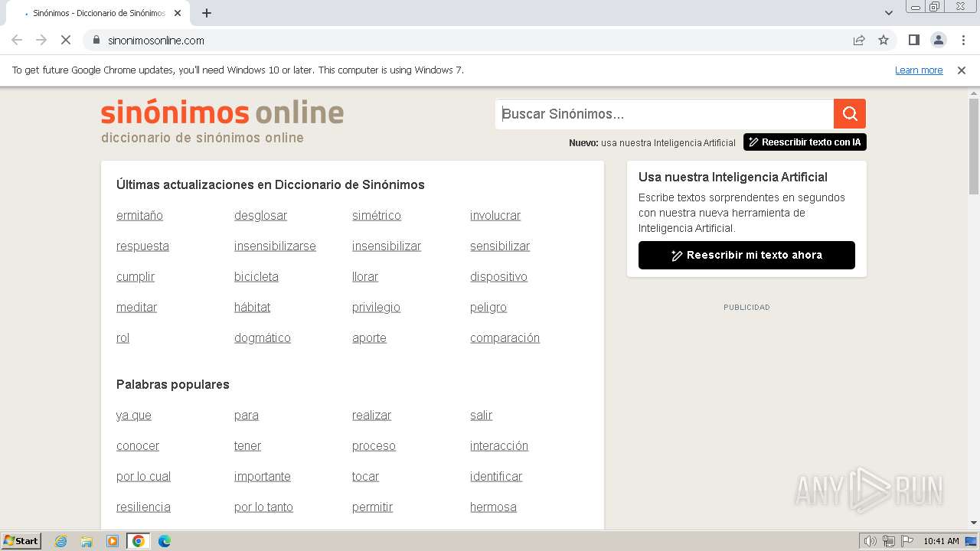Select the Sinónimos browser tab
The image size is (980, 551).
[x=98, y=13]
